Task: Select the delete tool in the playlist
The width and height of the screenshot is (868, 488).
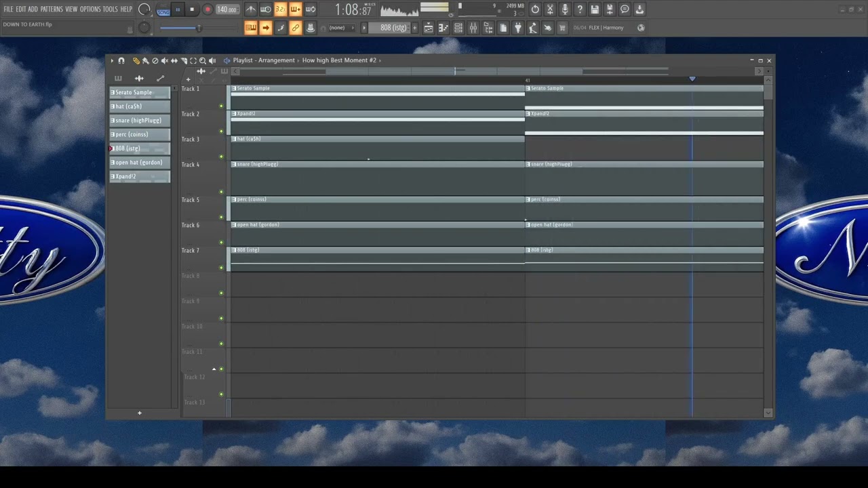Action: coord(155,61)
